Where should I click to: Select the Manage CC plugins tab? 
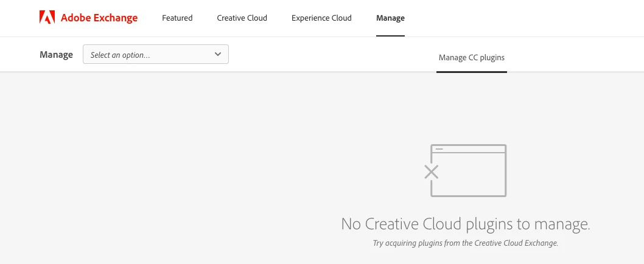[472, 57]
